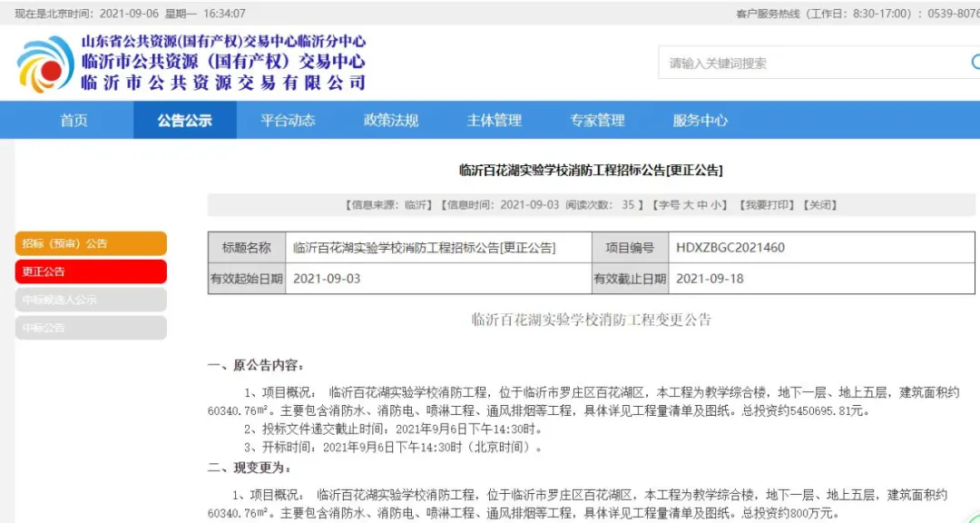Click the 标题名称 table header cell
980x523 pixels.
247,247
